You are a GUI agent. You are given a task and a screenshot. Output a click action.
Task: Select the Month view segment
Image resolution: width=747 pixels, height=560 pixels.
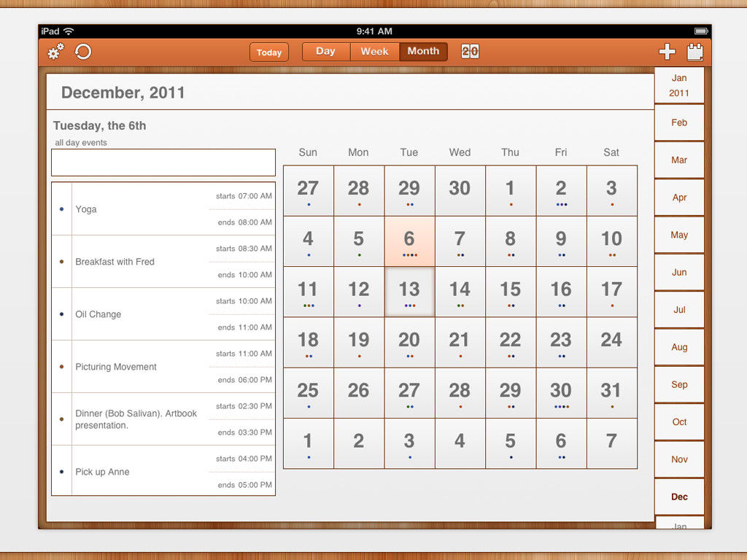(x=424, y=52)
